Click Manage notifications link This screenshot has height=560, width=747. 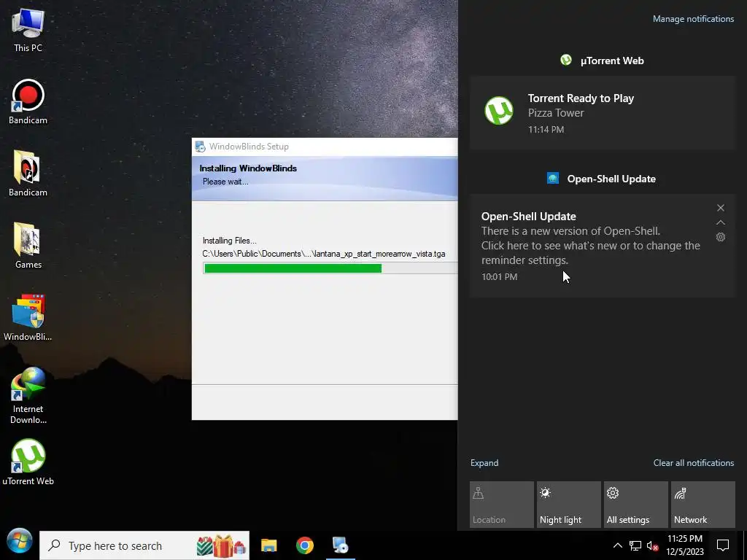(x=693, y=19)
